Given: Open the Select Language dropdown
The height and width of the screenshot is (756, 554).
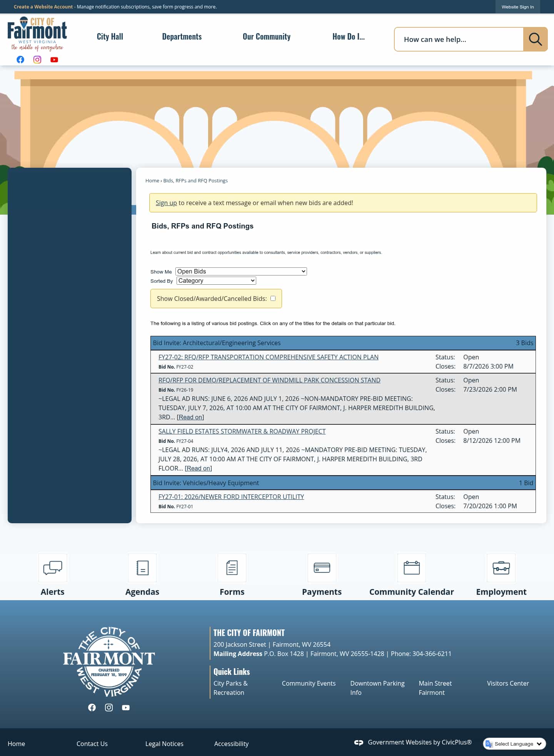Looking at the screenshot, I should point(514,744).
